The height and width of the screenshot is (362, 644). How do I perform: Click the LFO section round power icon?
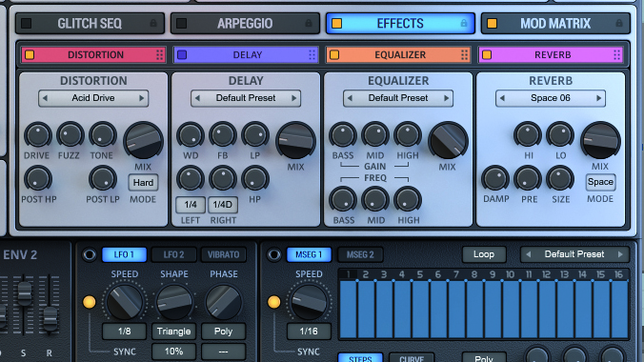90,254
